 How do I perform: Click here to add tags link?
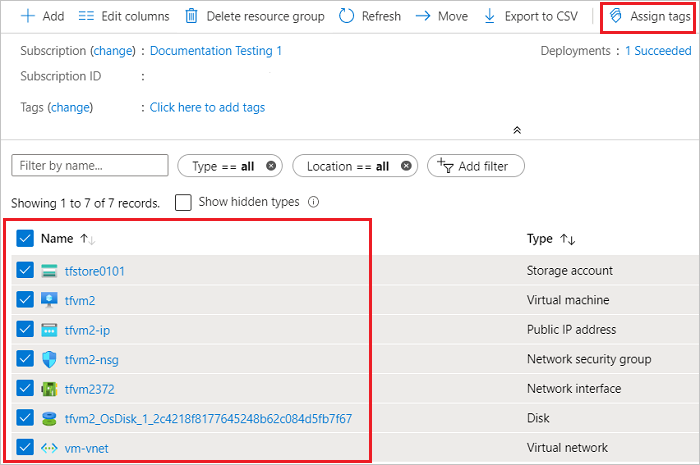(207, 108)
